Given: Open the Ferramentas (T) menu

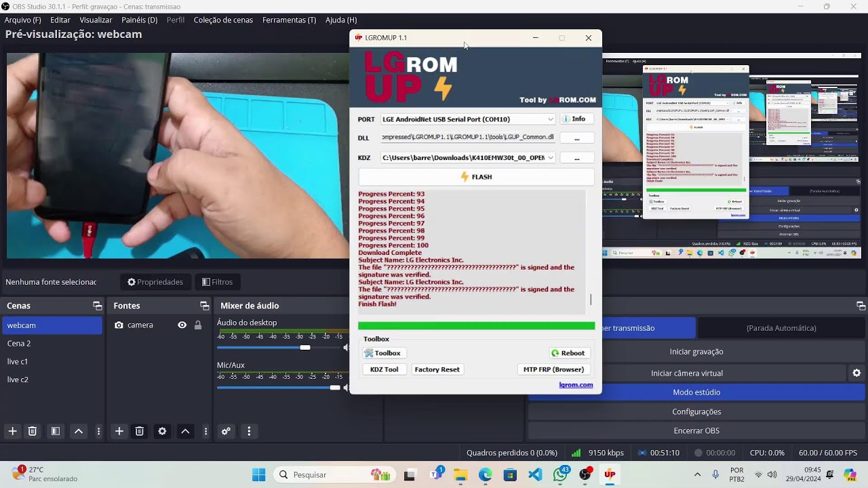Looking at the screenshot, I should [290, 20].
